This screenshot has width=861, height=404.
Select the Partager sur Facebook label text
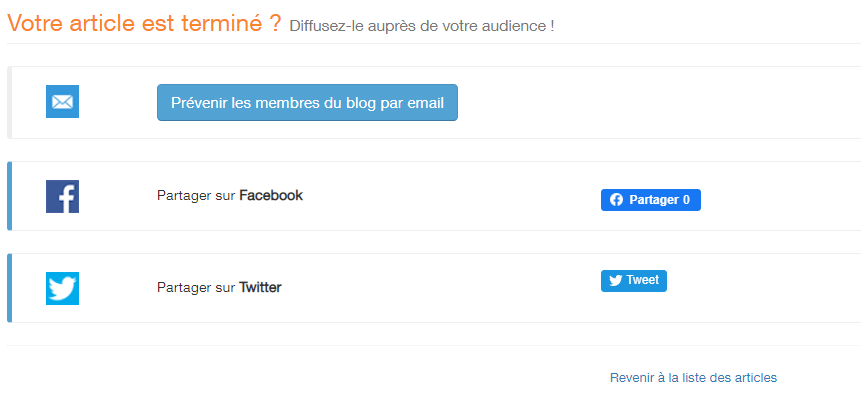click(x=230, y=195)
